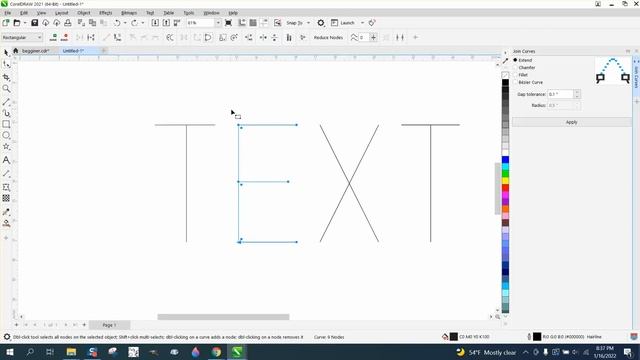This screenshot has height=360, width=640.
Task: Click the Add node icon
Action: [x=53, y=38]
